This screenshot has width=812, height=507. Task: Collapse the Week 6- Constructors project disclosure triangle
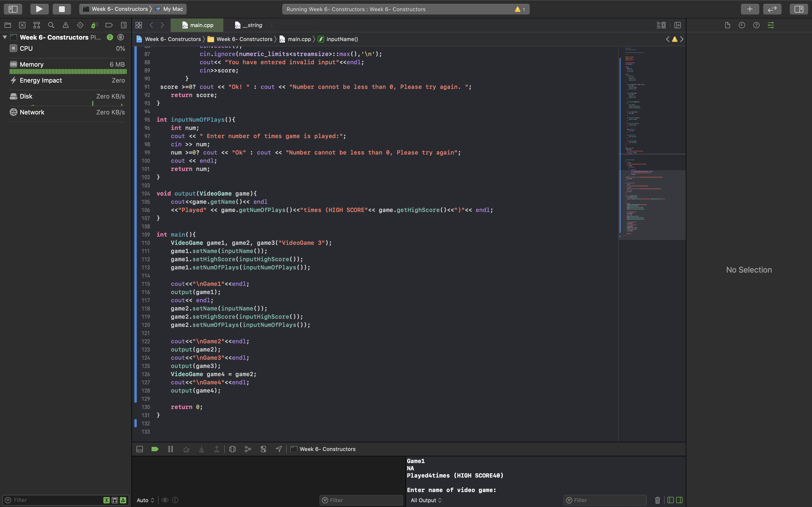pyautogui.click(x=5, y=37)
